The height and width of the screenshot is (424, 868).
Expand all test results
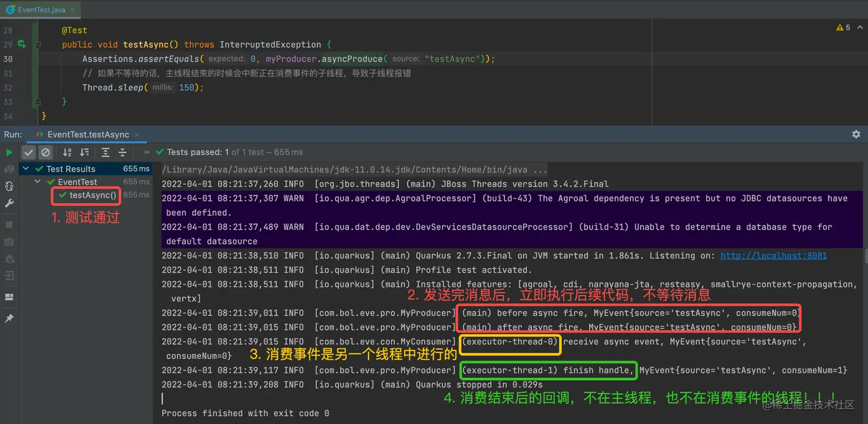tap(106, 152)
